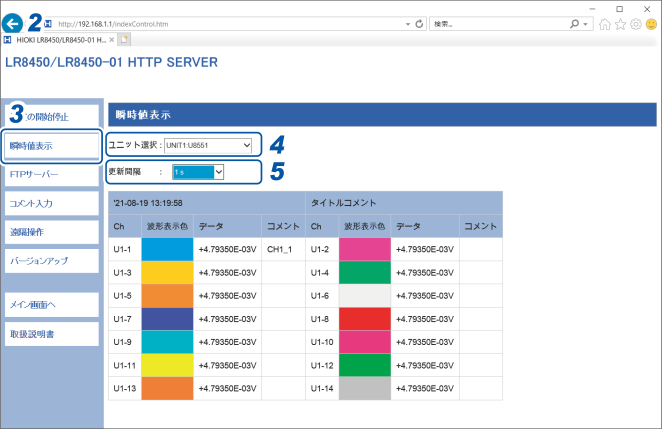662x429 pixels.
Task: Click U1-13 data value +4.79350E-03V
Action: (x=227, y=388)
